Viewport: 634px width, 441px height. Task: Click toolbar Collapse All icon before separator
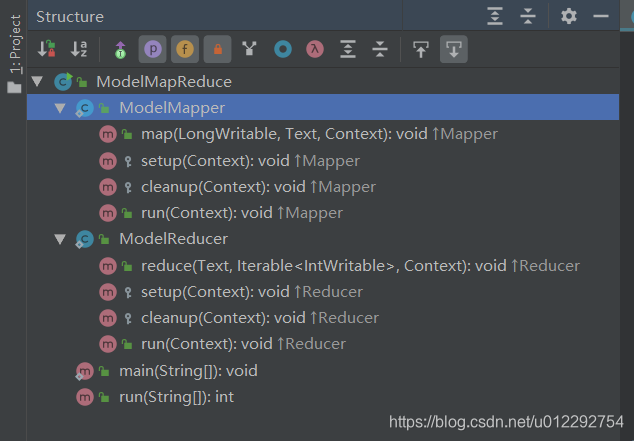pos(380,49)
